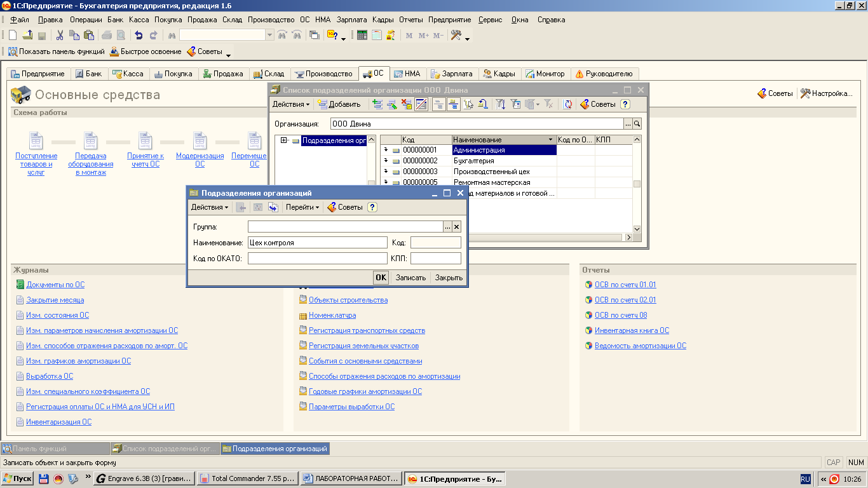This screenshot has width=868, height=488.
Task: Click the hammer-and-wrench service tools icon
Action: [456, 36]
